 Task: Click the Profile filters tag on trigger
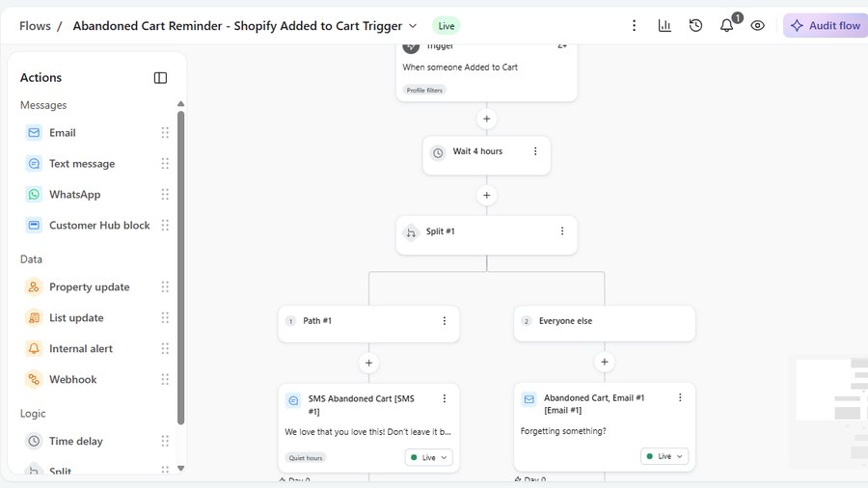(x=424, y=91)
